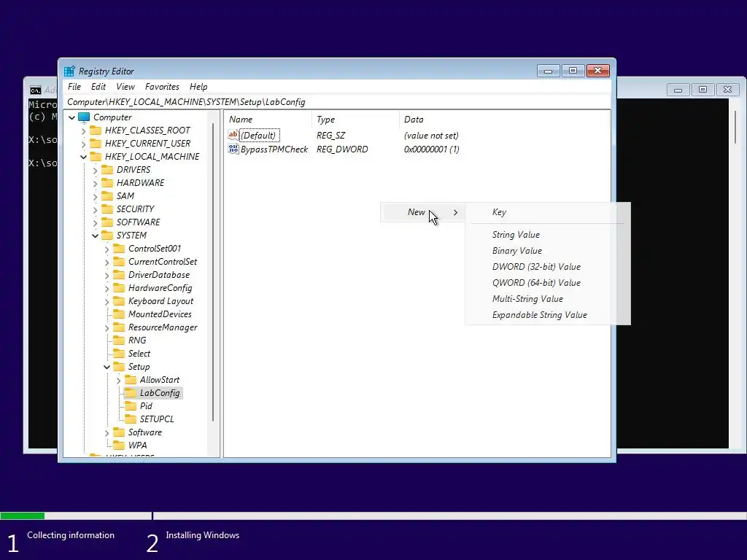The width and height of the screenshot is (747, 560).
Task: Choose Expandable String Value
Action: tap(547, 315)
